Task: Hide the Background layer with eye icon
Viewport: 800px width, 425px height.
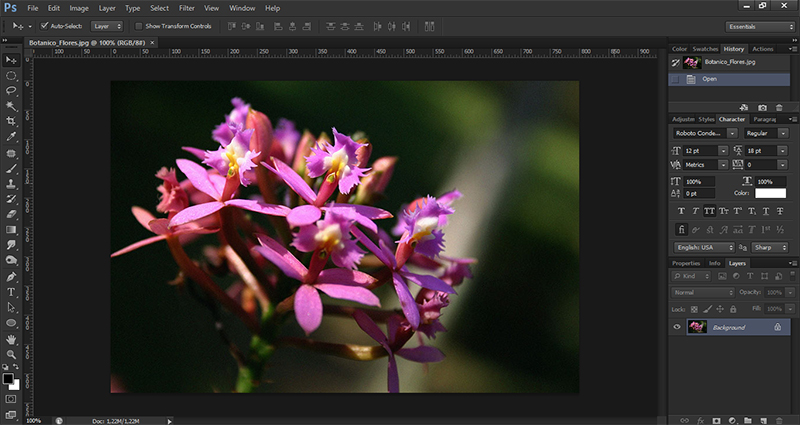Action: tap(677, 327)
